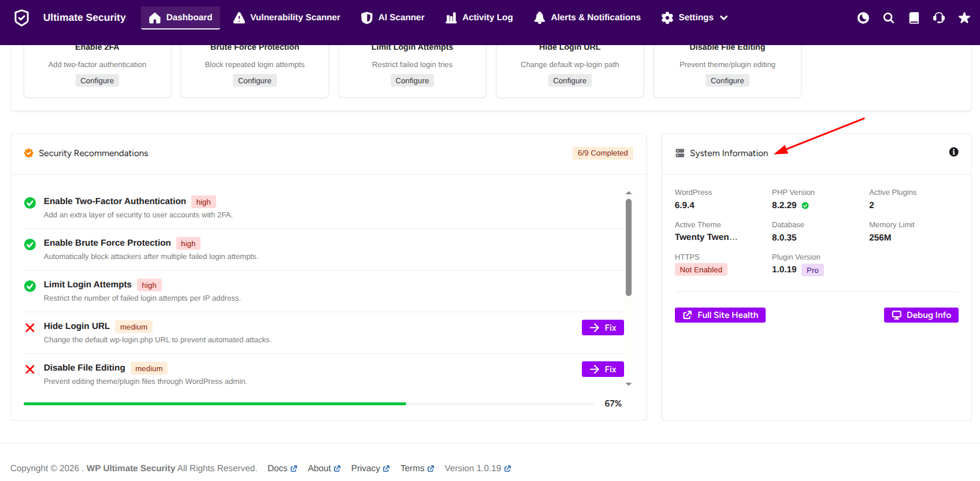Open the Activity Log tab
This screenshot has height=481, width=980.
click(479, 18)
